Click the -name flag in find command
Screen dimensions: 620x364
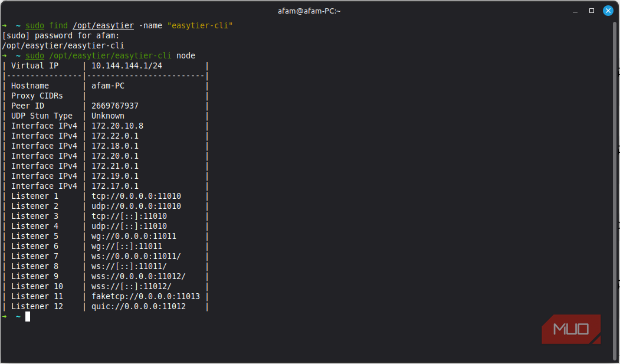coord(150,26)
